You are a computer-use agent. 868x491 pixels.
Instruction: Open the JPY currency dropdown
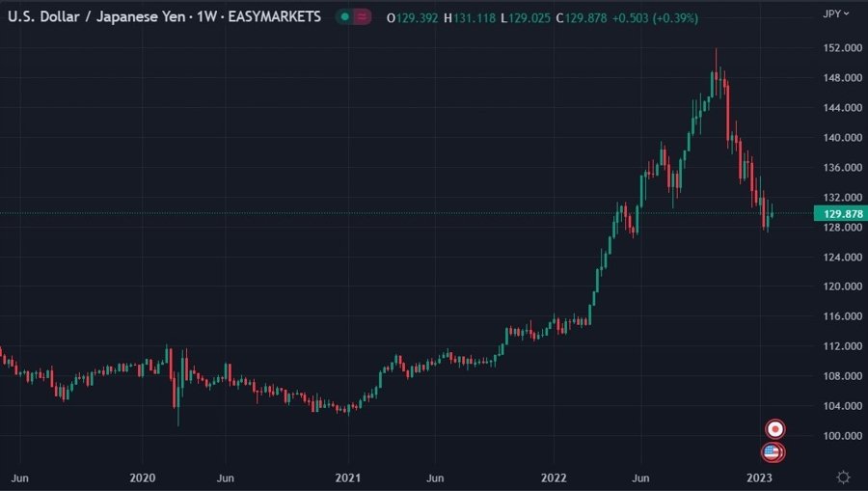point(836,14)
